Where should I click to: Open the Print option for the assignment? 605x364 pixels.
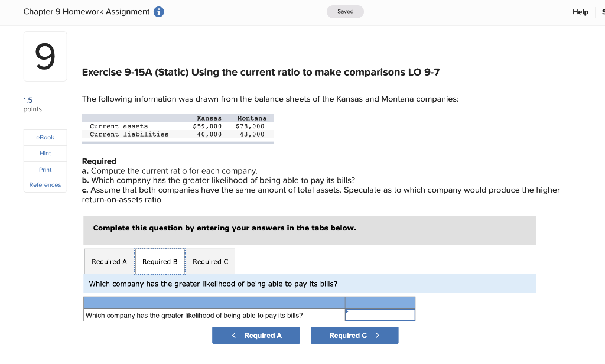coord(45,170)
